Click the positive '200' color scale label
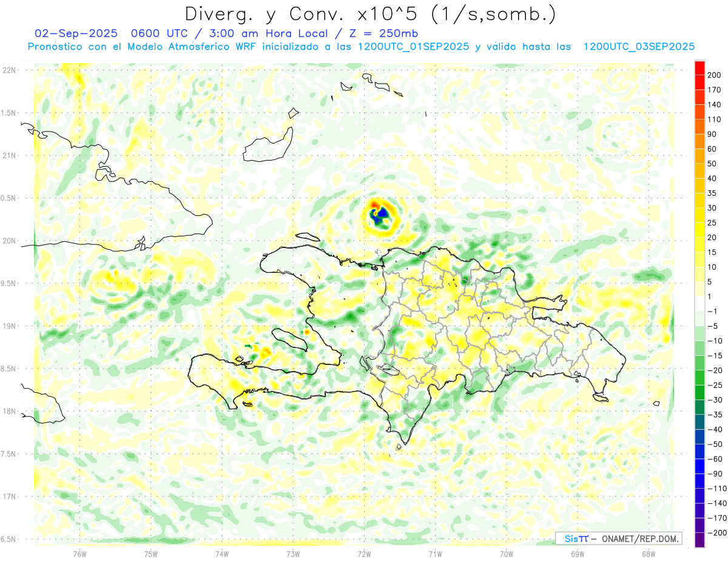 point(715,75)
